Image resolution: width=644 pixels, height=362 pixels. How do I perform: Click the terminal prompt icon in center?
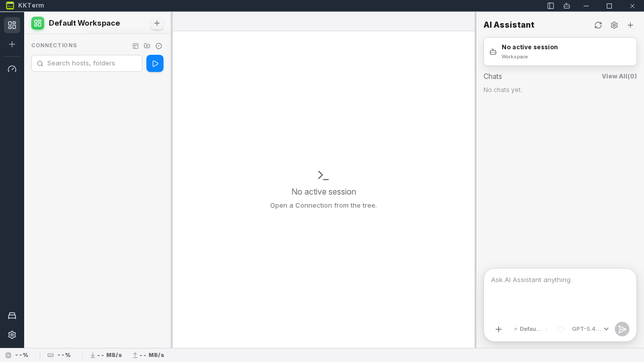(x=324, y=175)
